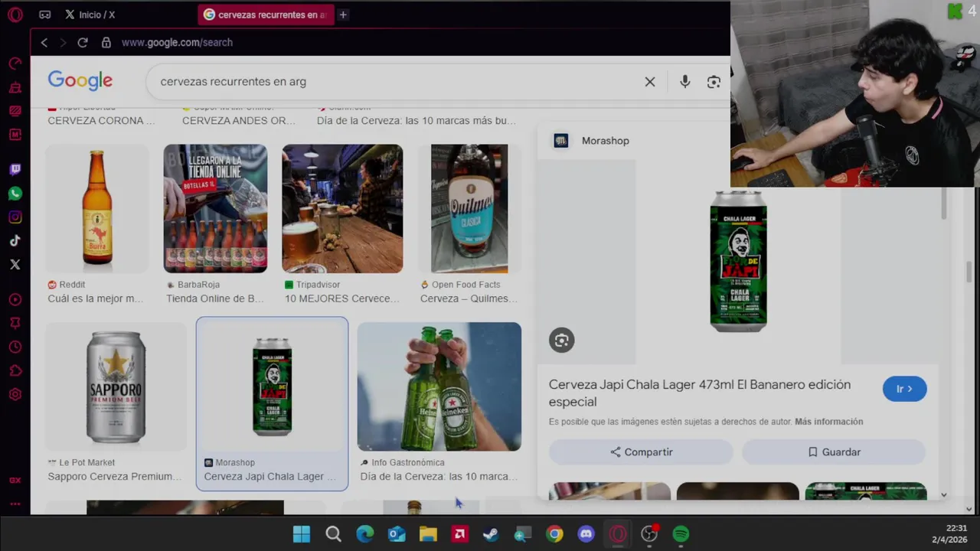The image size is (980, 551).
Task: View site info via padlock icon
Action: point(106,42)
